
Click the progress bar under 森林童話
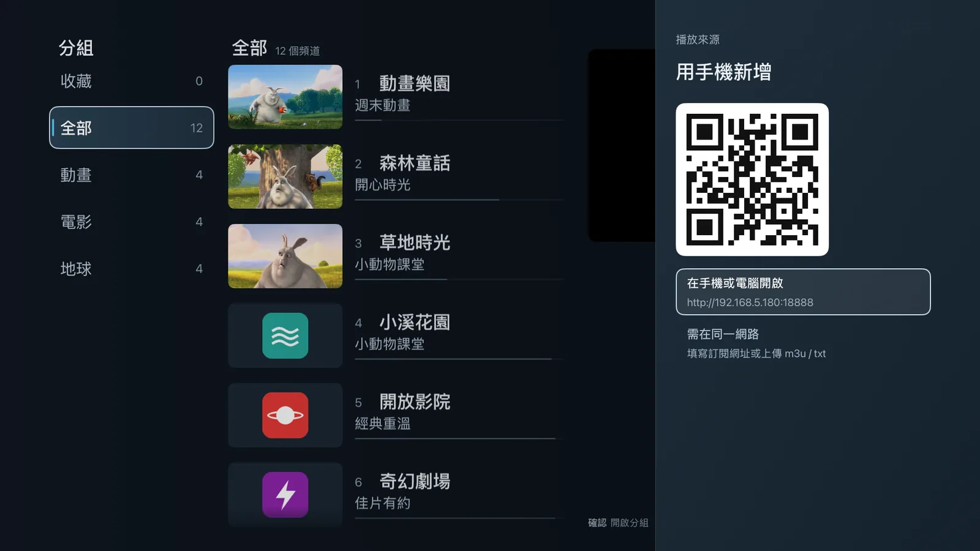(459, 200)
